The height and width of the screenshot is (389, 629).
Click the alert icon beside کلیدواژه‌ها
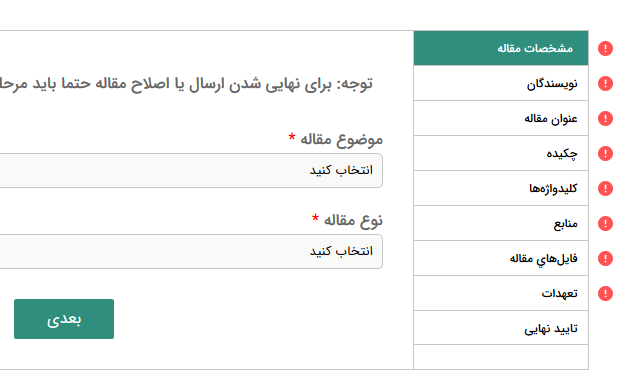(605, 188)
